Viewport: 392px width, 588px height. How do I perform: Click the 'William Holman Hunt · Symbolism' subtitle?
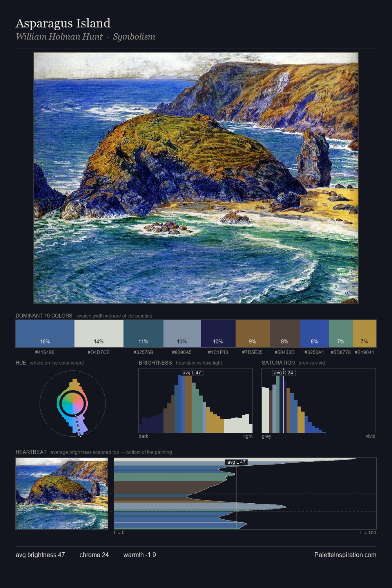(85, 37)
